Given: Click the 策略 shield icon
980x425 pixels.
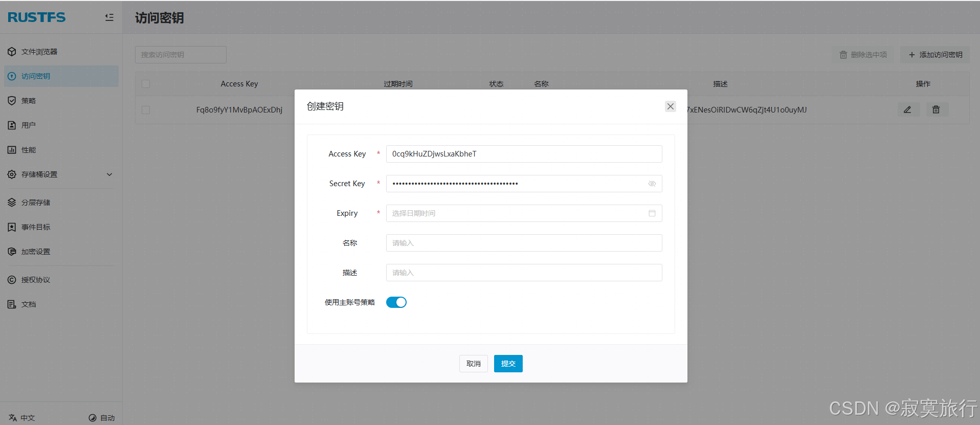Looking at the screenshot, I should [12, 101].
